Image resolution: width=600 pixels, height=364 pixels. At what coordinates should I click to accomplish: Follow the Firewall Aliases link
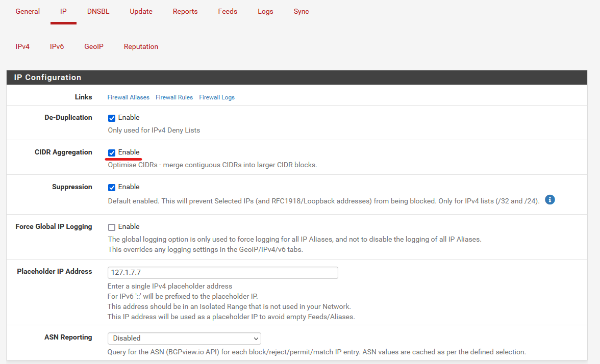pos(128,97)
